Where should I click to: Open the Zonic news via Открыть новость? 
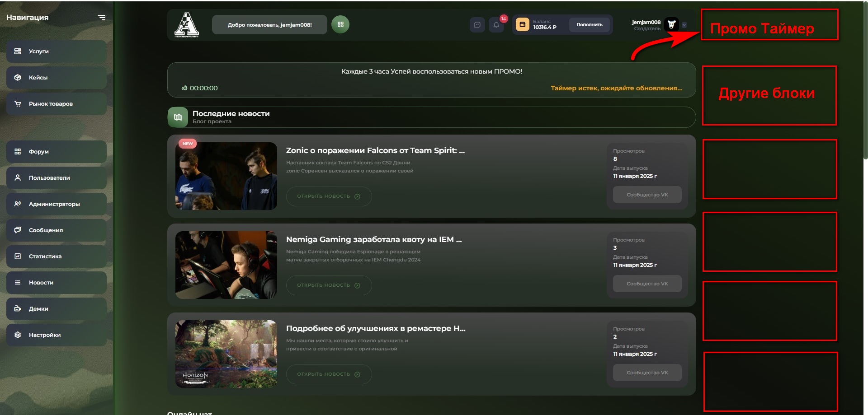pos(329,196)
